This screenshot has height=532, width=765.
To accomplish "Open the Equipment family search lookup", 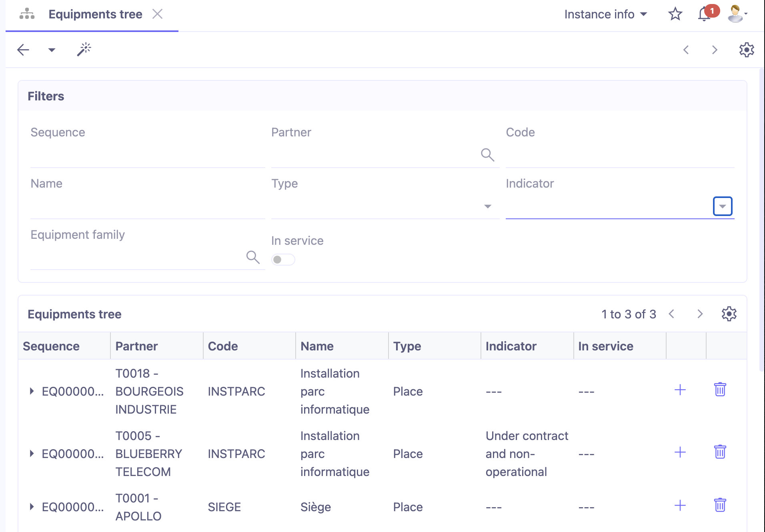I will (x=253, y=257).
